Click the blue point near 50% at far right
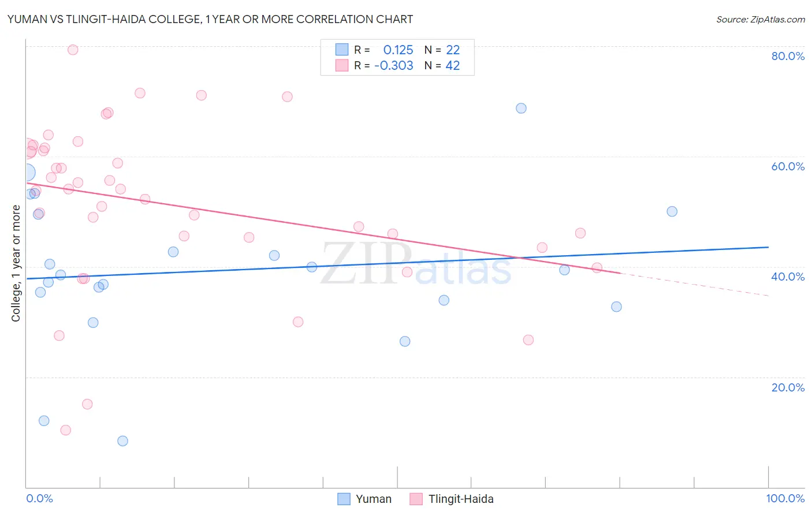This screenshot has width=812, height=515. click(x=672, y=211)
